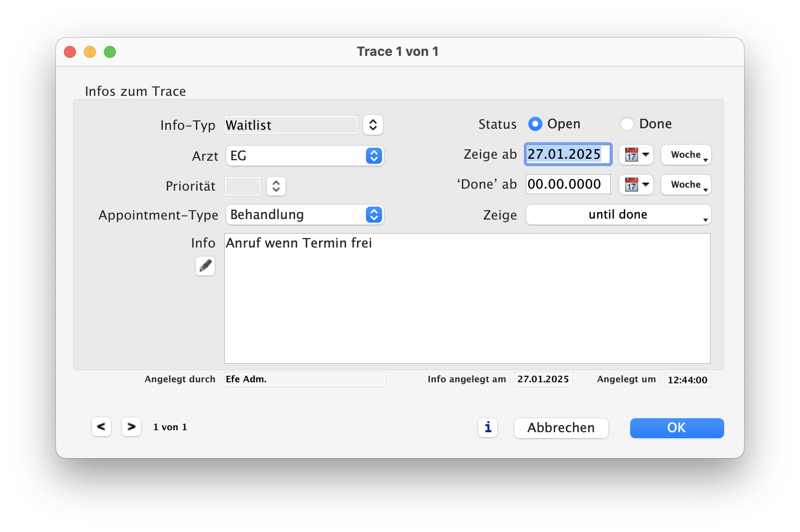This screenshot has height=532, width=800.
Task: Select the Open status radio button
Action: pyautogui.click(x=535, y=124)
